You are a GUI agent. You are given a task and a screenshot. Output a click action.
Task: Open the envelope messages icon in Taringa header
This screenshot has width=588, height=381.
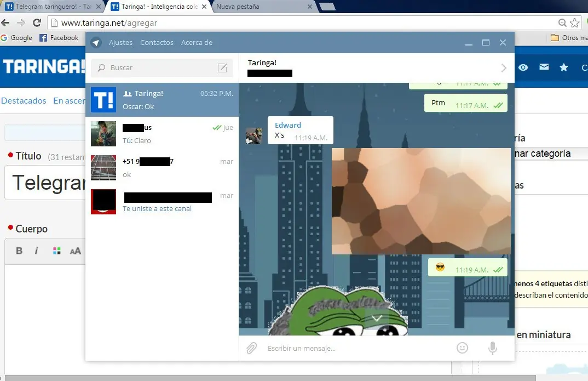(x=544, y=67)
